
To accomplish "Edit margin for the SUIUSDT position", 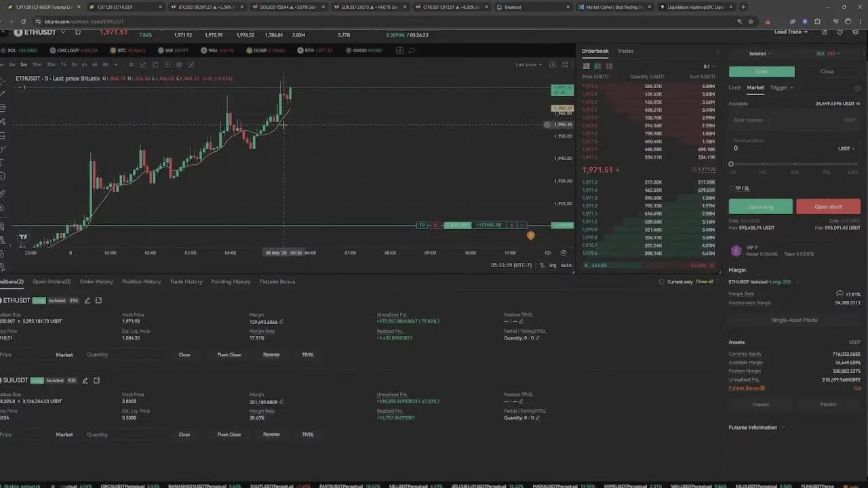I will [x=281, y=402].
